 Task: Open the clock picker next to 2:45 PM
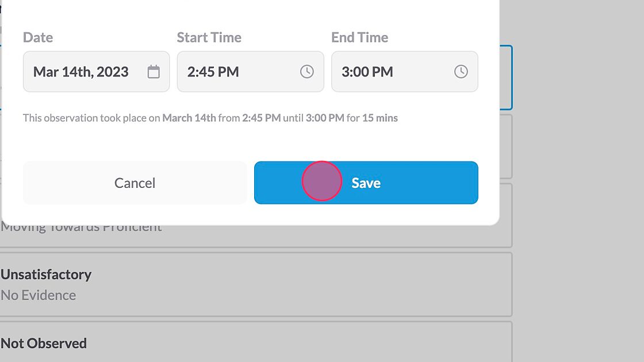(x=307, y=71)
